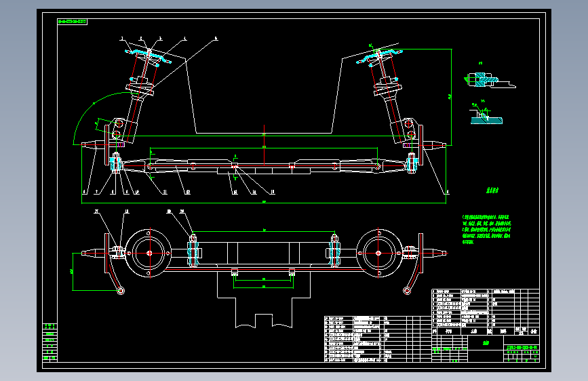Click the vertical height dimension line at right
Image resolution: width=588 pixels, height=381 pixels.
click(451, 97)
